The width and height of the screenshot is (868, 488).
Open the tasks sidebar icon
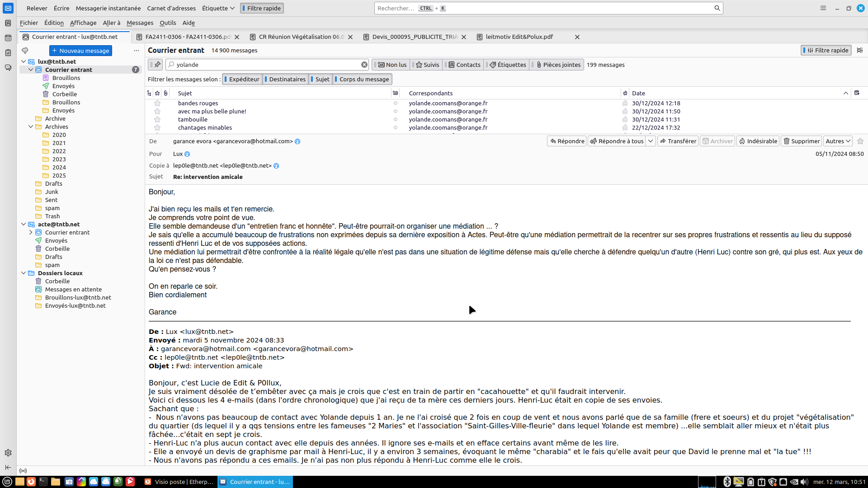click(x=8, y=53)
